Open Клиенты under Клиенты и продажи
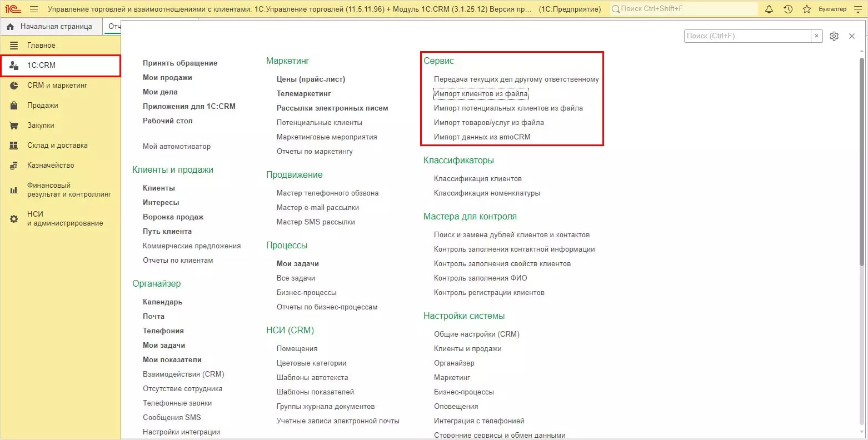The height and width of the screenshot is (440, 868). coord(159,188)
